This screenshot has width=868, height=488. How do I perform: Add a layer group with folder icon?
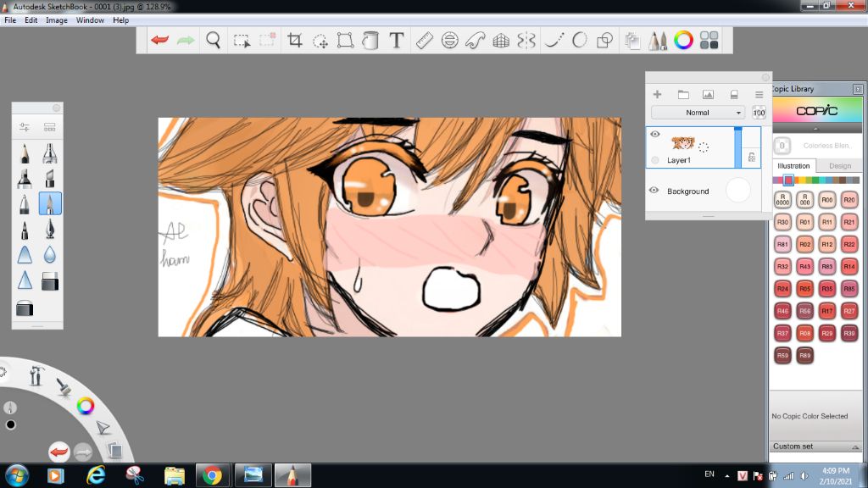683,95
